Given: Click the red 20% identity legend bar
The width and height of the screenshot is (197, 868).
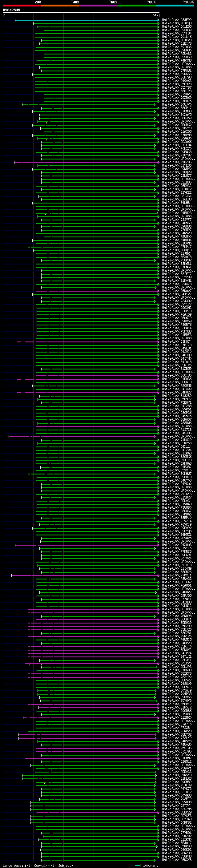Looking at the screenshot, I should (22, 6).
